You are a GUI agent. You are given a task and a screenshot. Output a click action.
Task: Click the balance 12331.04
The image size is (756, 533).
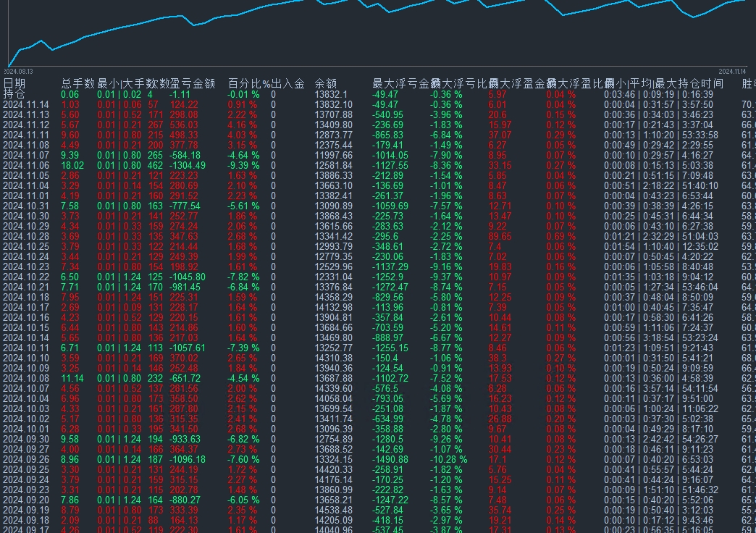point(334,277)
